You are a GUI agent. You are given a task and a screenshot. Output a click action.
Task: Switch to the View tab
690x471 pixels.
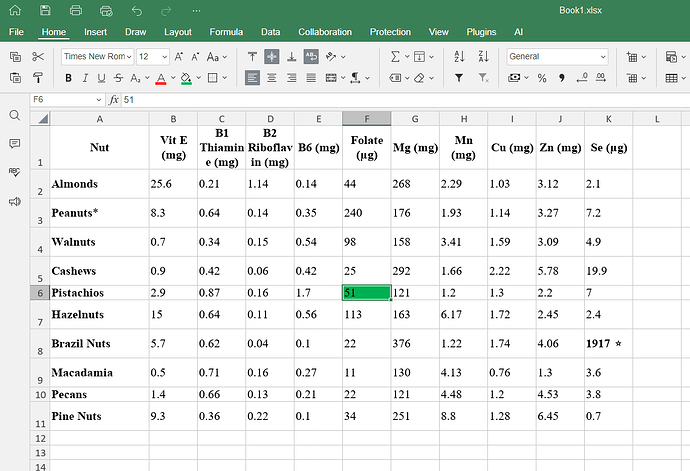(439, 32)
